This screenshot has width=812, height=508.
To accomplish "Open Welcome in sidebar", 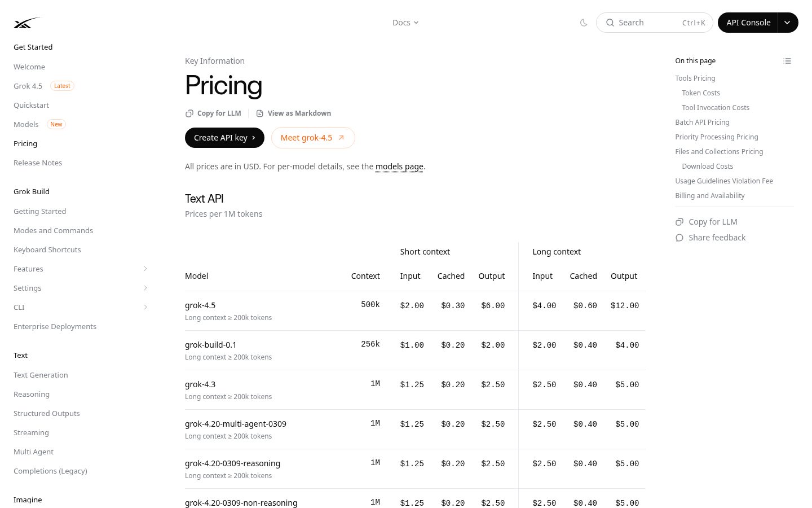I will tap(29, 67).
